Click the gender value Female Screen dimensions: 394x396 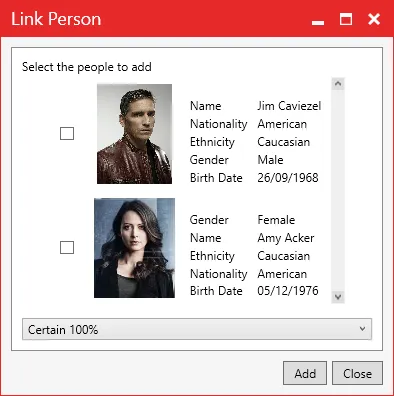[276, 220]
